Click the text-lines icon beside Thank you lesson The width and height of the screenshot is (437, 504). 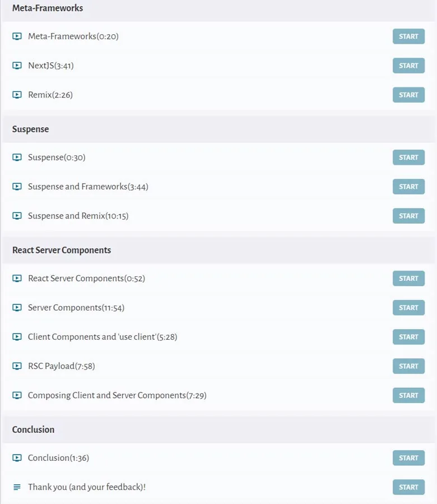[x=17, y=487]
